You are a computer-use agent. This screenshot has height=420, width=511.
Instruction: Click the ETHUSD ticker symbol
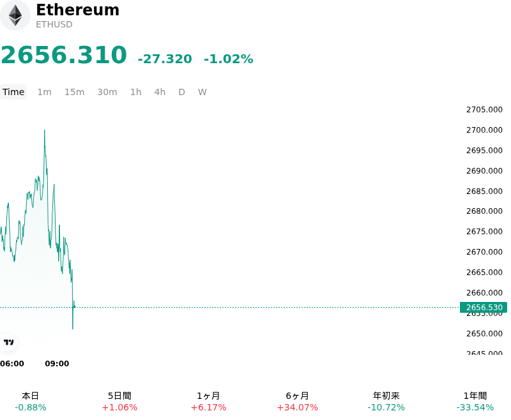(54, 24)
